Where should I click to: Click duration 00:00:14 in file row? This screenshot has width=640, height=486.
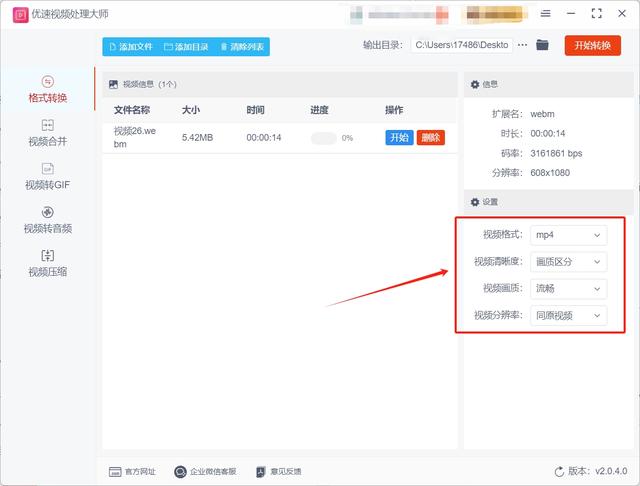[264, 138]
